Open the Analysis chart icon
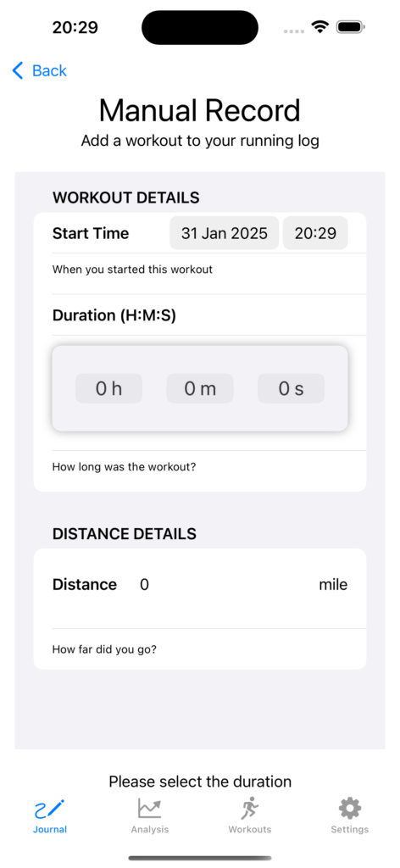This screenshot has height=868, width=400. [150, 810]
